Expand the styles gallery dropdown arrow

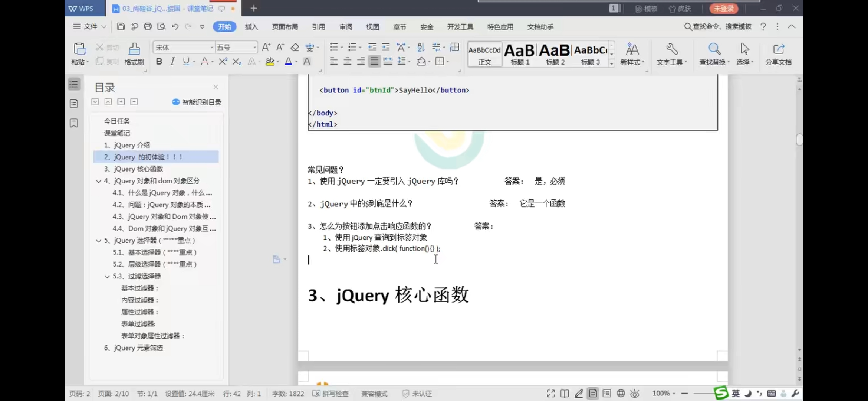(611, 63)
